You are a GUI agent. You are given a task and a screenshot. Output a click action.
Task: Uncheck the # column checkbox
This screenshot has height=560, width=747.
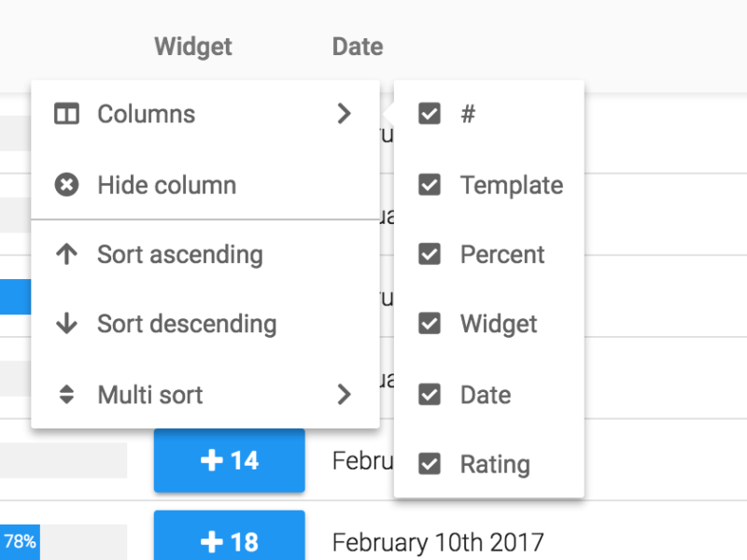(430, 114)
